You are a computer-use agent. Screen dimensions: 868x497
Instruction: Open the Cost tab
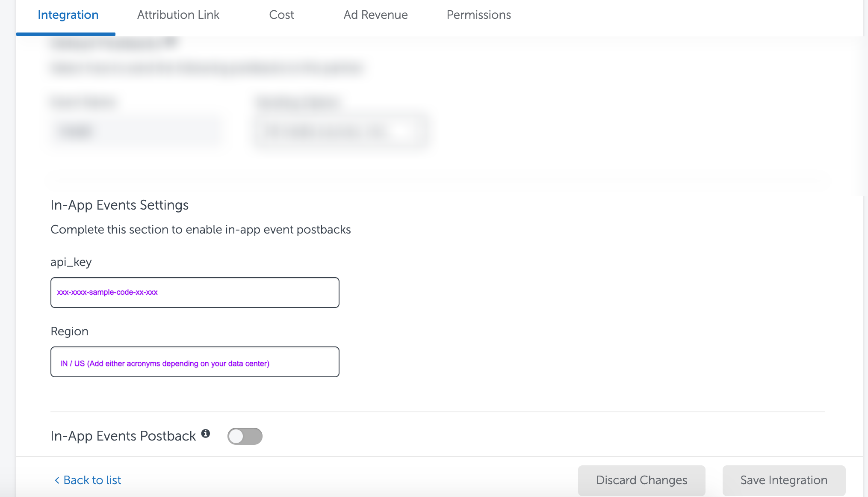[281, 15]
